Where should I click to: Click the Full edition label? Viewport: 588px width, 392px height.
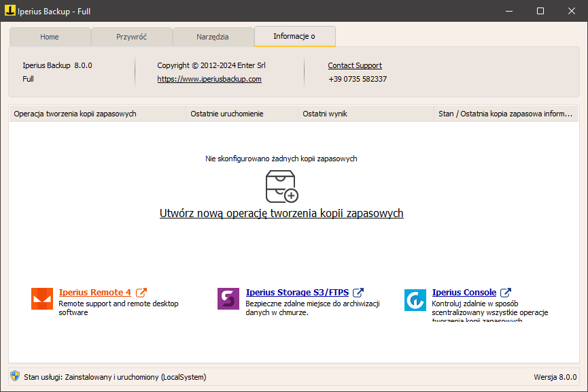(28, 79)
